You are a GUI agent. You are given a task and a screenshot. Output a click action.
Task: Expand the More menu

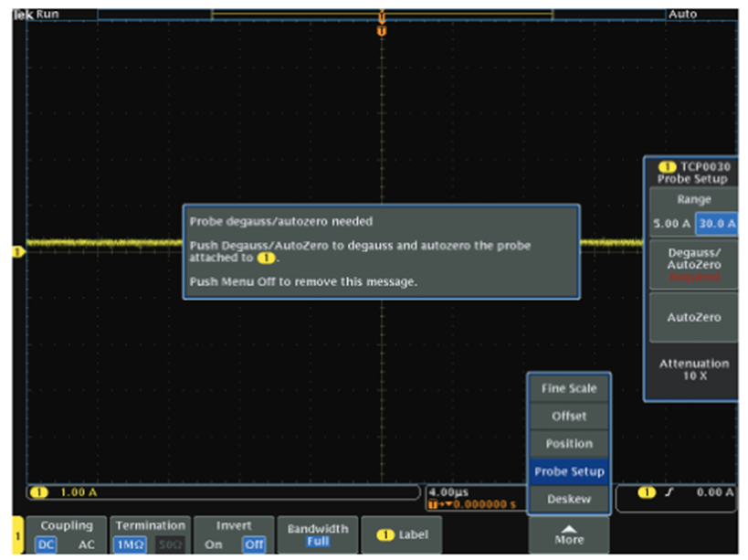tap(569, 535)
